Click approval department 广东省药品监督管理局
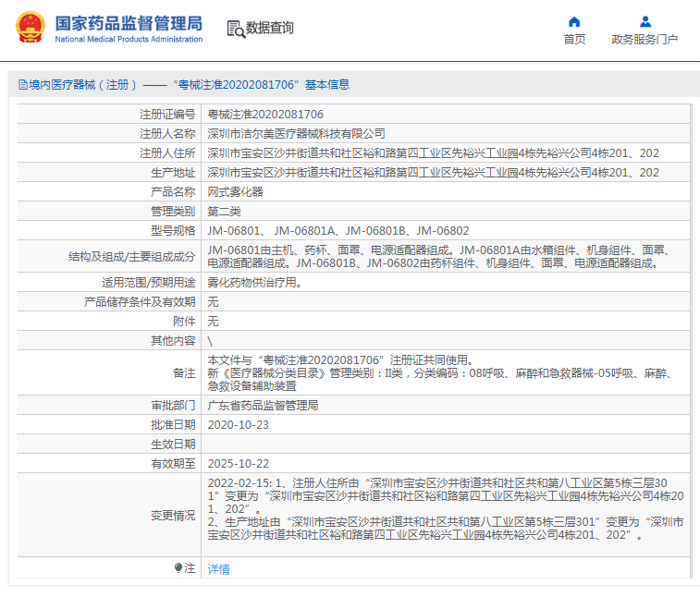700x597 pixels. 263,405
